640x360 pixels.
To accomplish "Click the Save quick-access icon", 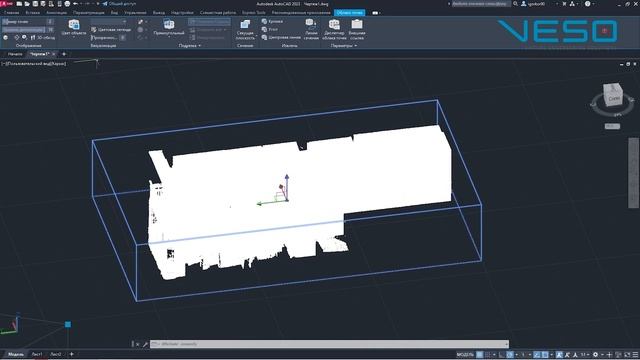I will coord(35,4).
